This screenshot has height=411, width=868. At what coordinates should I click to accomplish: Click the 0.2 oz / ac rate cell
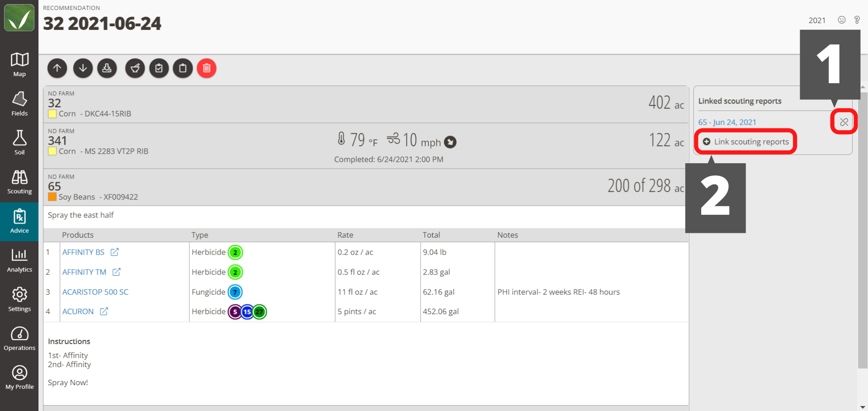click(x=355, y=252)
